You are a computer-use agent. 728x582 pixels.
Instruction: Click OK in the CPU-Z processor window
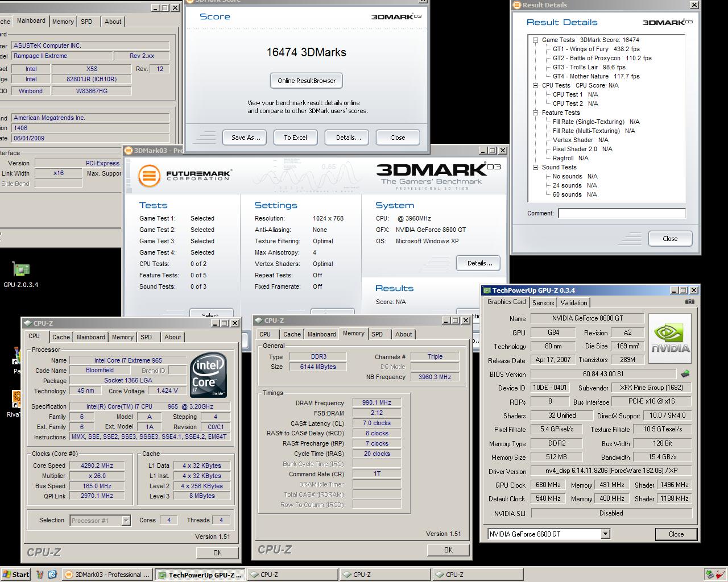click(217, 552)
